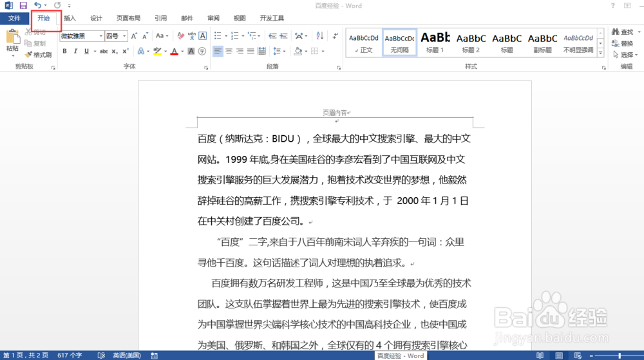Apply the 标题 2 heading style

[x=471, y=43]
